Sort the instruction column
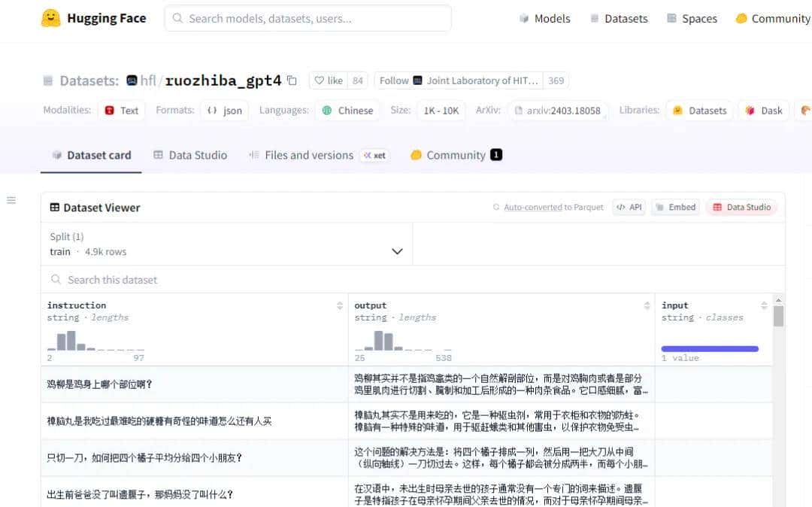This screenshot has height=507, width=812. pyautogui.click(x=338, y=306)
